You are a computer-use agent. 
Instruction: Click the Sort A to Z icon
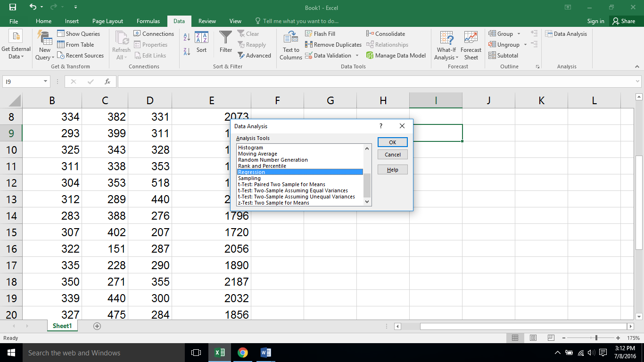click(x=187, y=37)
